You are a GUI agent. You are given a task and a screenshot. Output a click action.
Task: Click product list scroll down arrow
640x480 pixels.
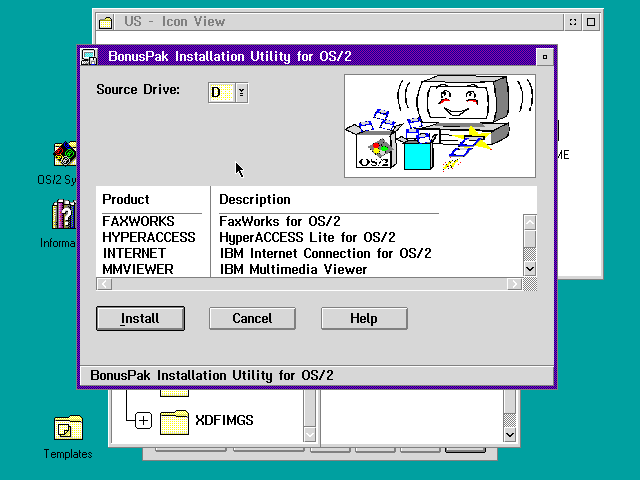point(530,269)
